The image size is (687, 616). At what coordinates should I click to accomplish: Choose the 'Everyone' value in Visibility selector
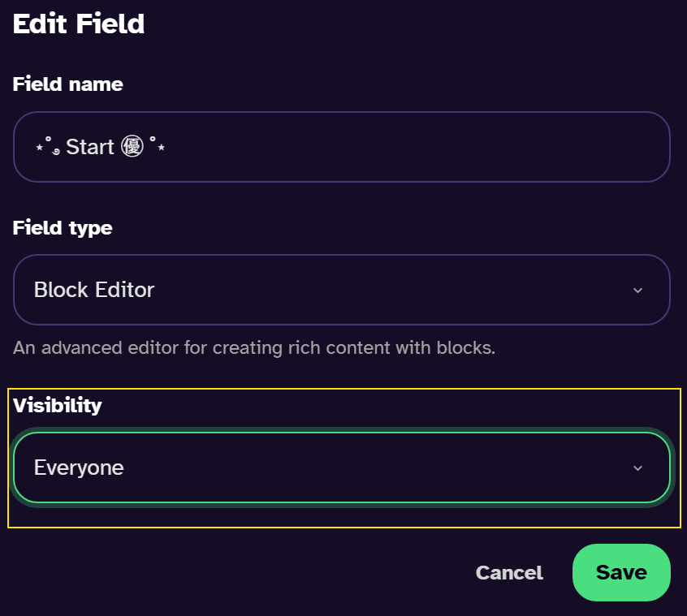tap(79, 467)
